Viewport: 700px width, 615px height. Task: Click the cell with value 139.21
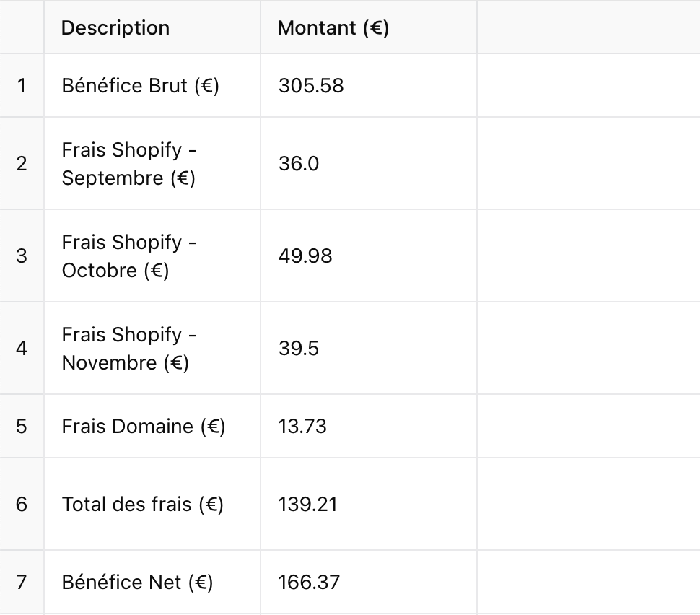[x=308, y=505]
